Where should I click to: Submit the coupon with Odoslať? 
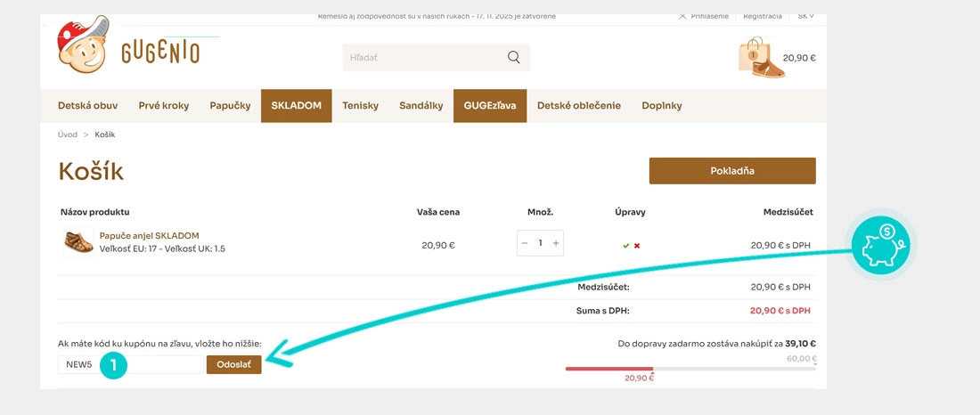(233, 364)
